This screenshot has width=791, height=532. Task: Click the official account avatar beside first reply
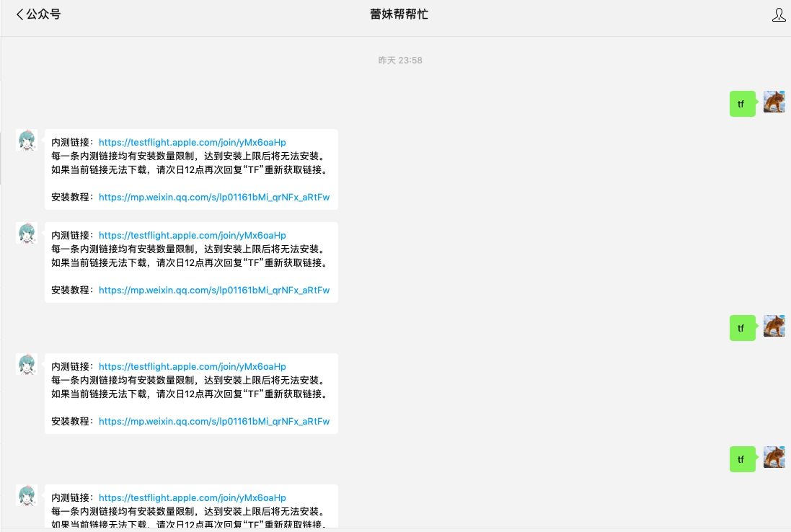27,141
